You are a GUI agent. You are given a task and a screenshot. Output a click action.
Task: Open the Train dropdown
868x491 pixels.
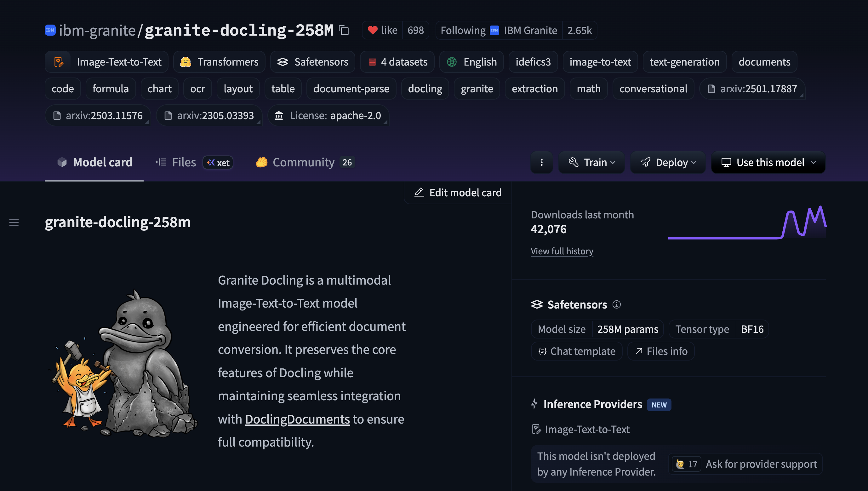(591, 162)
